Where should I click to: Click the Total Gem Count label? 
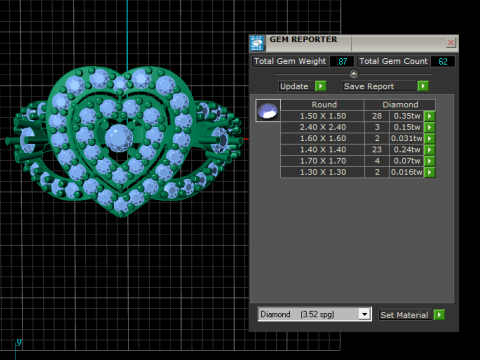(x=393, y=61)
